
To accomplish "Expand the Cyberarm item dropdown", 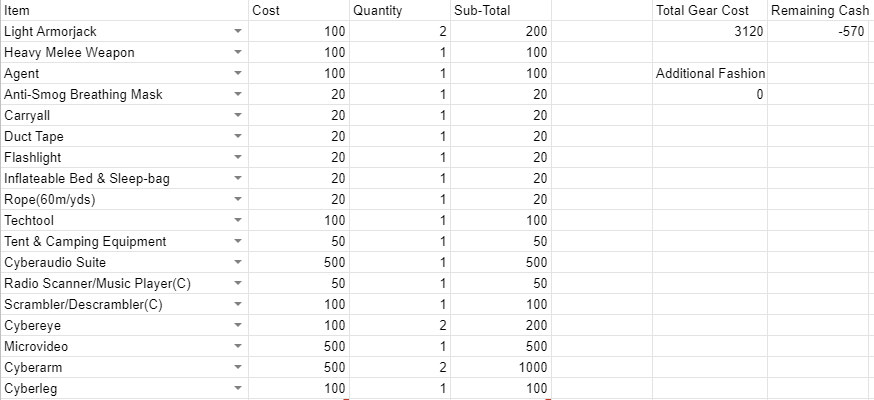I will (237, 368).
